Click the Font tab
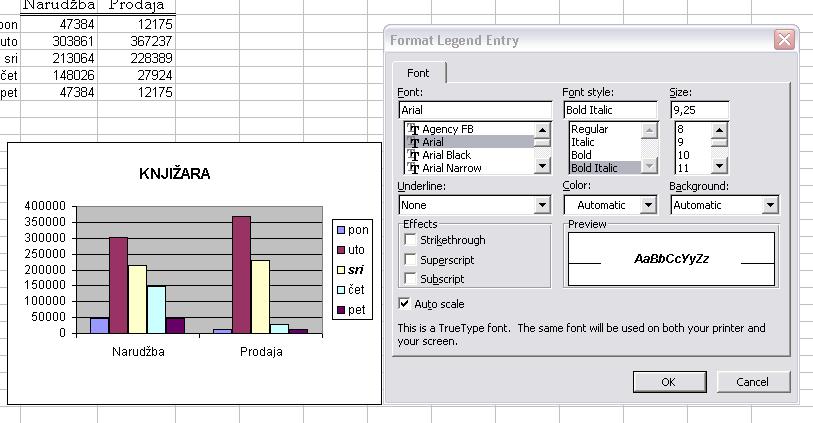 (x=418, y=73)
